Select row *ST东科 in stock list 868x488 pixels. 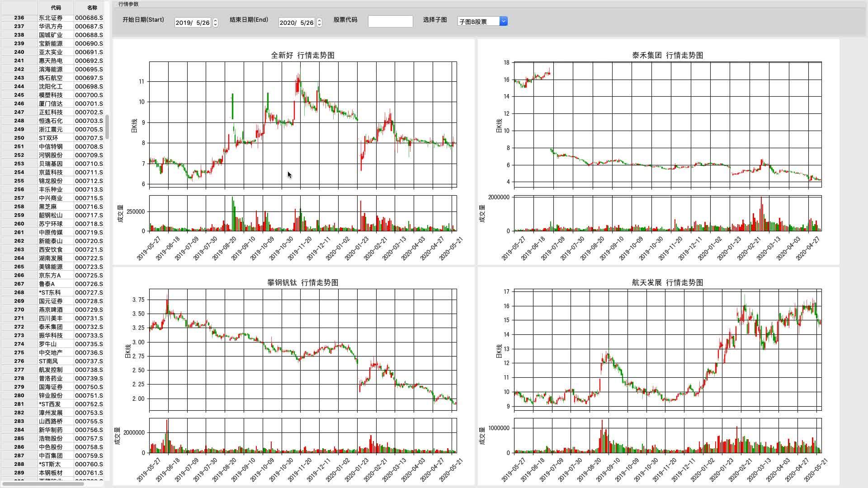(x=52, y=292)
